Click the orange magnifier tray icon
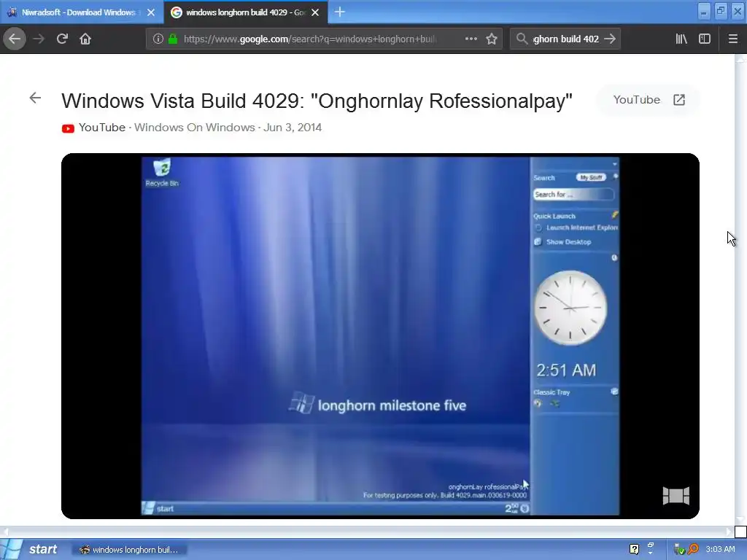This screenshot has width=747, height=560. pyautogui.click(x=693, y=550)
